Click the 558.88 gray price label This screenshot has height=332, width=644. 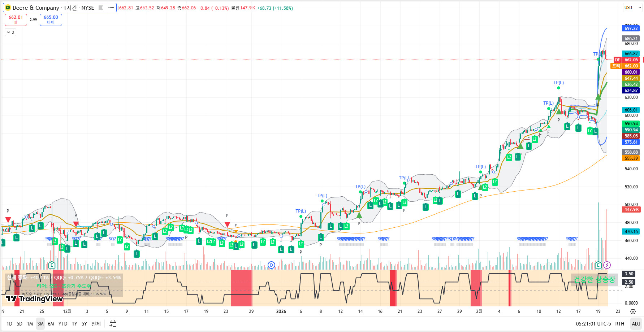pos(631,152)
